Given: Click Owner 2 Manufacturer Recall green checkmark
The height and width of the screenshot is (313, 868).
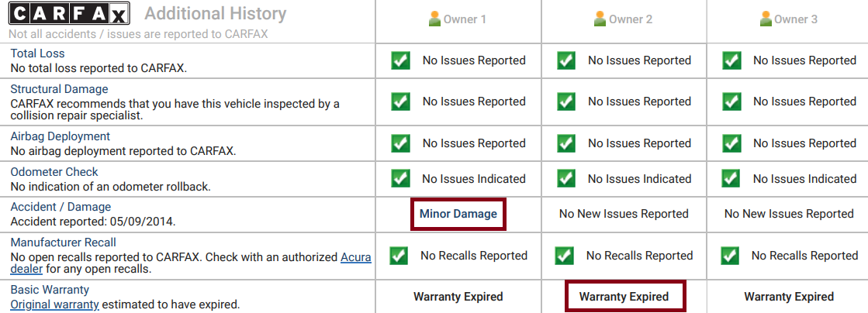Looking at the screenshot, I should point(565,256).
